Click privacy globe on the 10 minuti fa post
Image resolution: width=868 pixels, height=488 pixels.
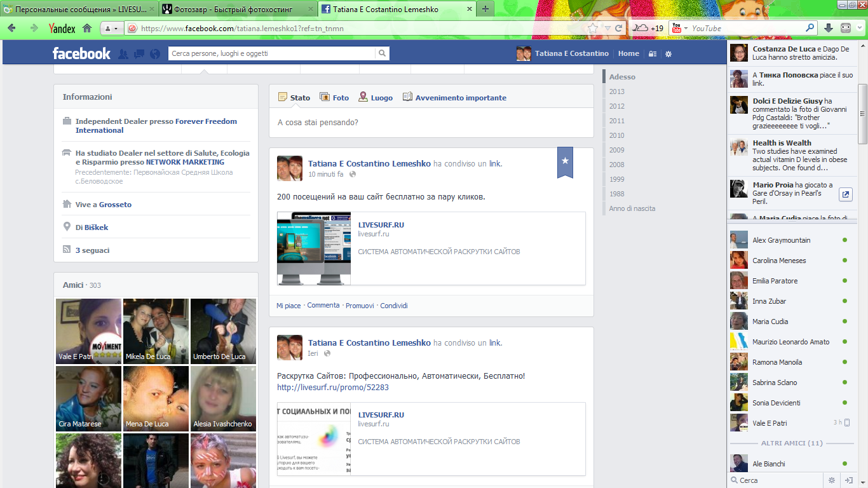click(353, 174)
